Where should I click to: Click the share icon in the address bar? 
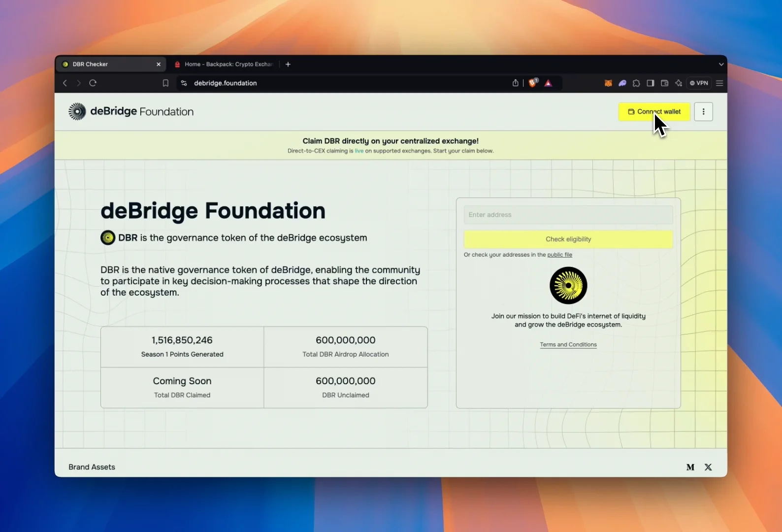pyautogui.click(x=515, y=83)
